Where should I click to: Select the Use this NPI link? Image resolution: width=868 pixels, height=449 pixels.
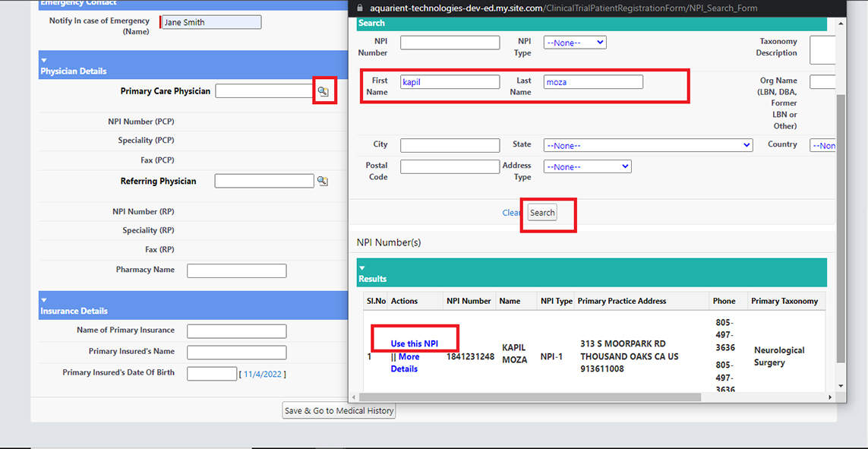point(414,344)
